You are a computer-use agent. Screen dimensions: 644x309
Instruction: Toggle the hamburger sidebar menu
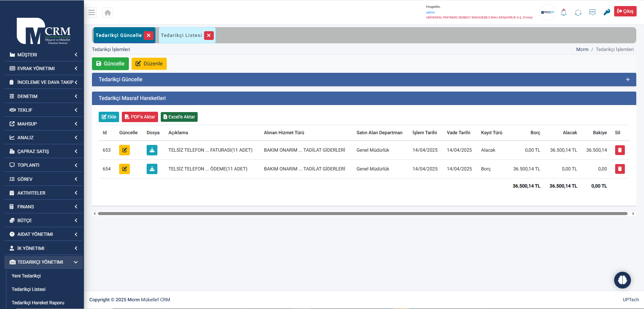point(92,13)
